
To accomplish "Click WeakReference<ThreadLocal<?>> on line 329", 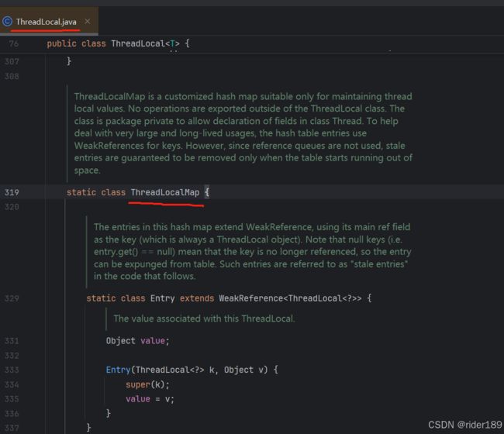I will 290,298.
